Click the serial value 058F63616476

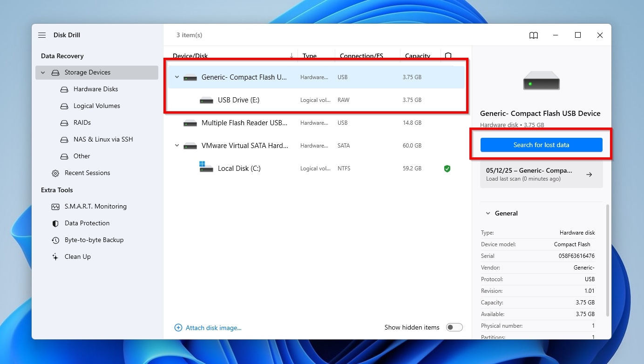pyautogui.click(x=576, y=256)
